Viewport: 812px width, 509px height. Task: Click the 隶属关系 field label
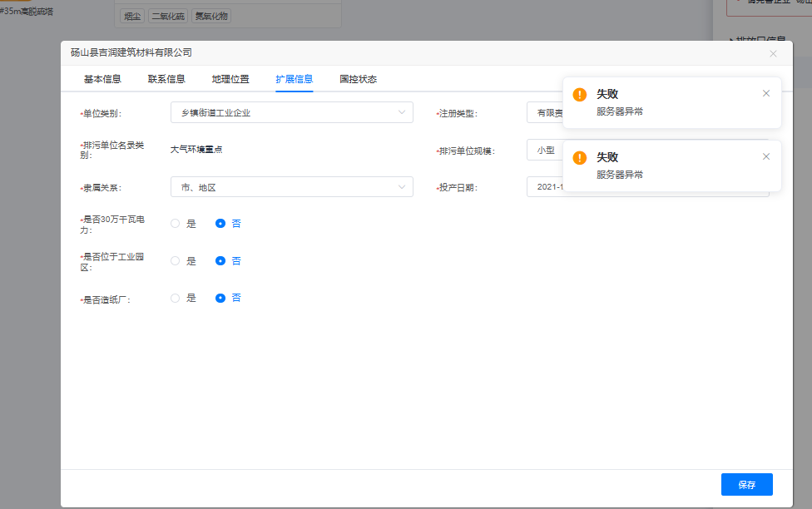pos(101,188)
